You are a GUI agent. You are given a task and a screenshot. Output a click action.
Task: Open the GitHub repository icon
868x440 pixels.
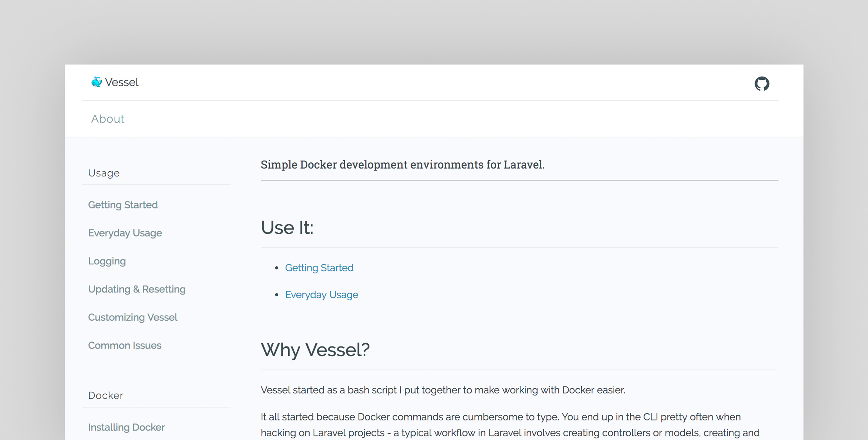762,83
